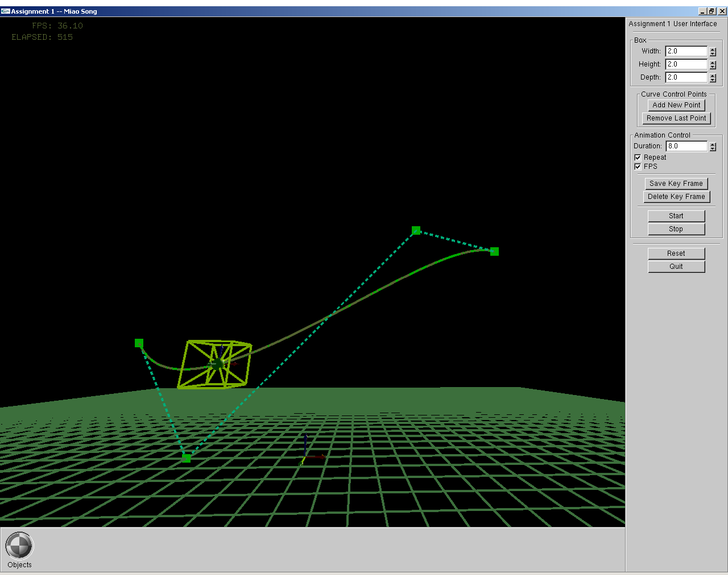Disable the Repeat checkbox
The image size is (728, 582).
click(x=638, y=157)
